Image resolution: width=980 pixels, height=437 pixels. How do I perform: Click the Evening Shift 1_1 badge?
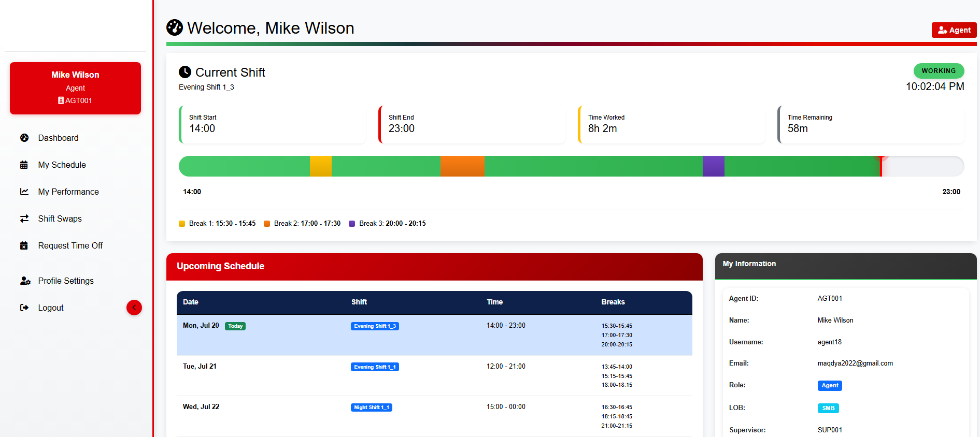(375, 367)
